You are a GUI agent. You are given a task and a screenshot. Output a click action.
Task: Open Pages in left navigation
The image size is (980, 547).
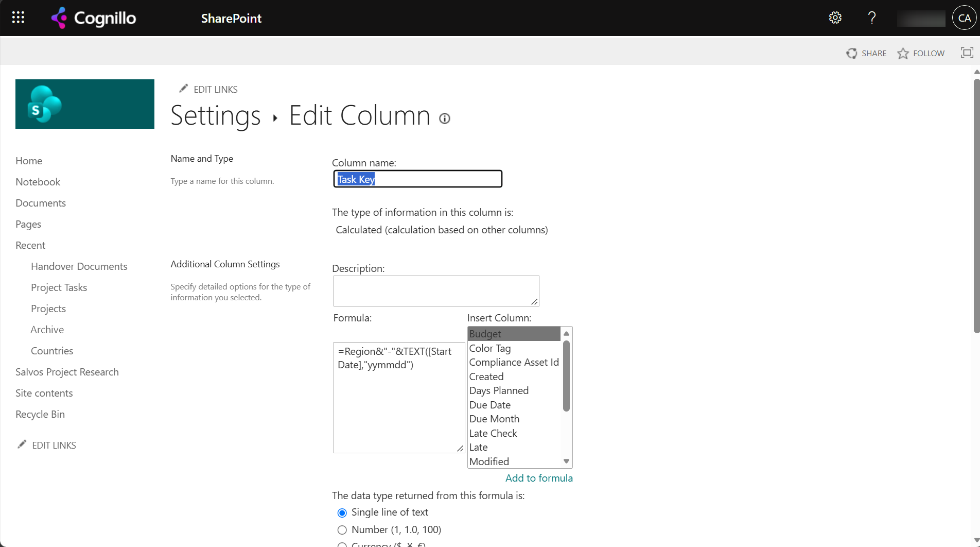(x=28, y=224)
